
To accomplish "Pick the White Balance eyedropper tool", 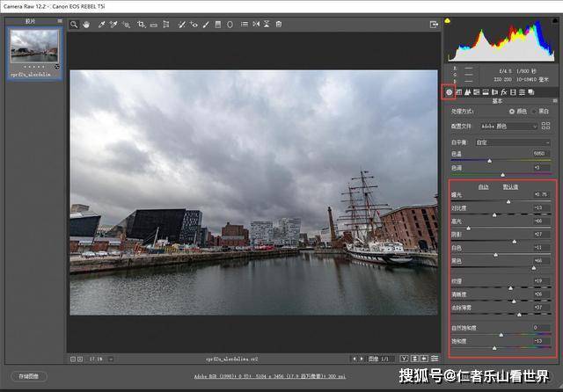I will point(101,25).
